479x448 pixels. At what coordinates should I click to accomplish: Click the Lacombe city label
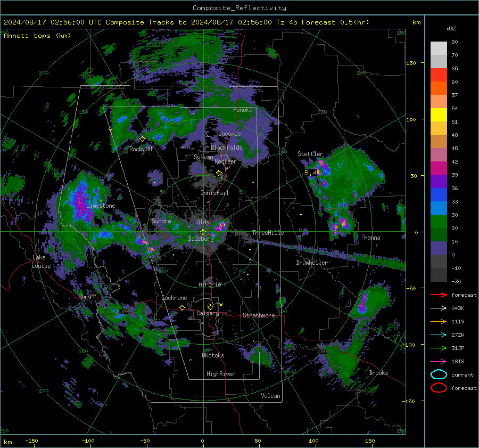pyautogui.click(x=229, y=134)
